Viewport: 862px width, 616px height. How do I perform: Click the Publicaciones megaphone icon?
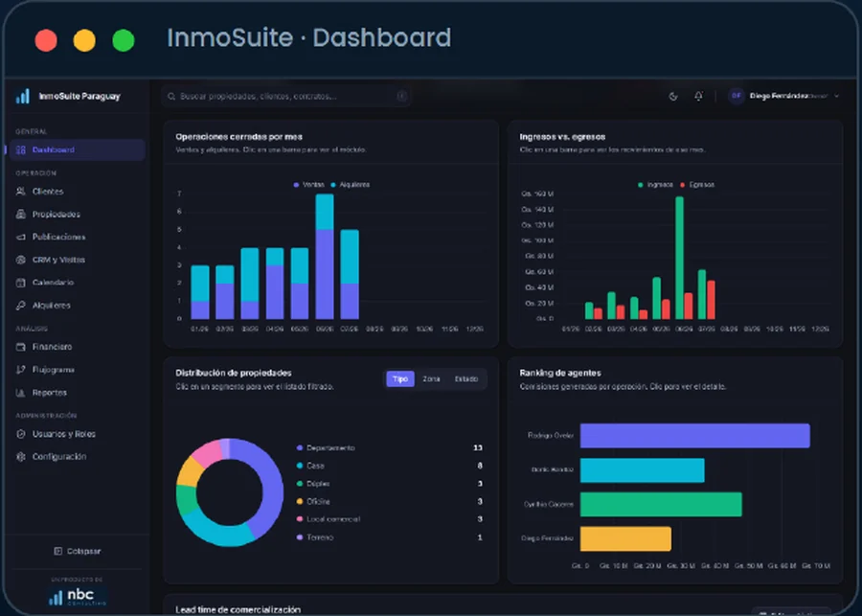21,237
